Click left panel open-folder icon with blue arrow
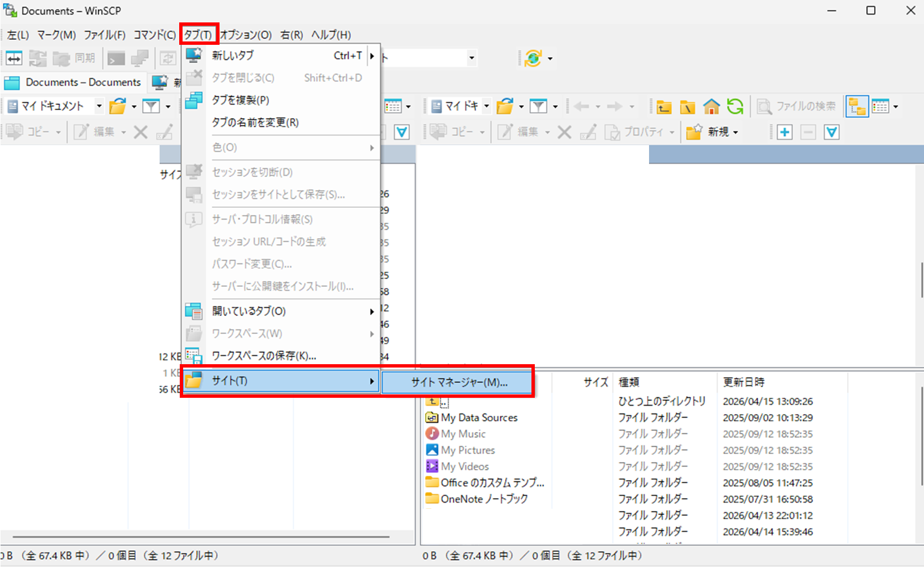This screenshot has height=567, width=924. (118, 106)
